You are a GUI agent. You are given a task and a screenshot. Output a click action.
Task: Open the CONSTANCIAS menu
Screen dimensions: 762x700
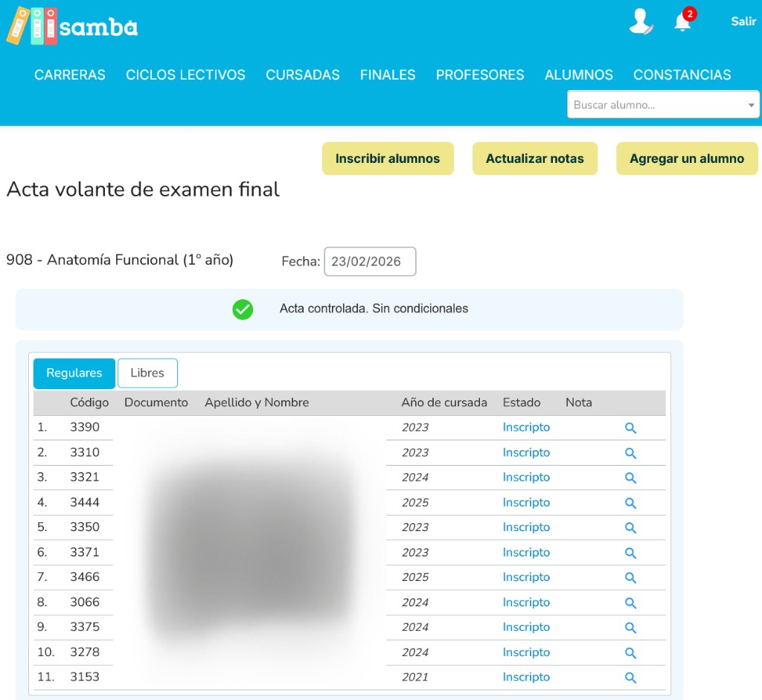(682, 74)
